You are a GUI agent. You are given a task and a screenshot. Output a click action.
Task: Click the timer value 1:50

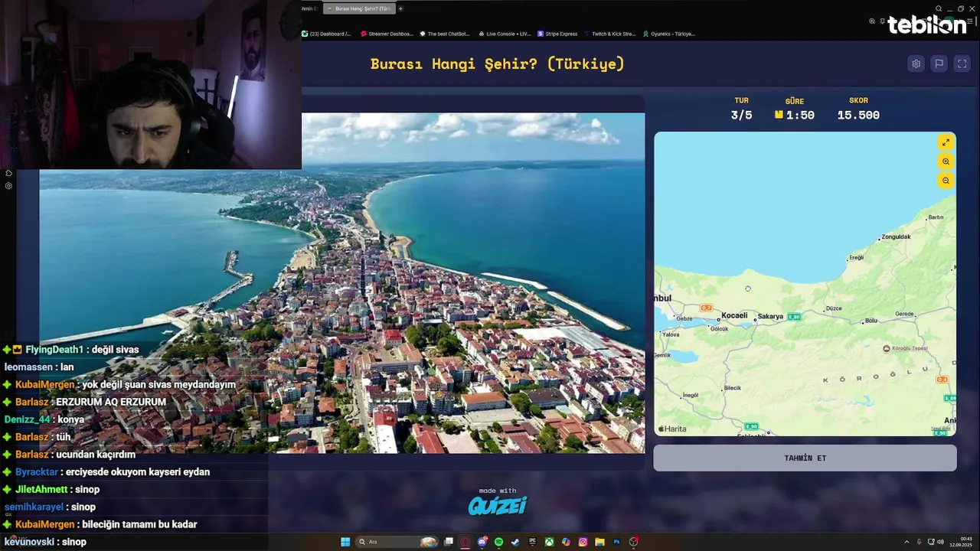coord(800,115)
